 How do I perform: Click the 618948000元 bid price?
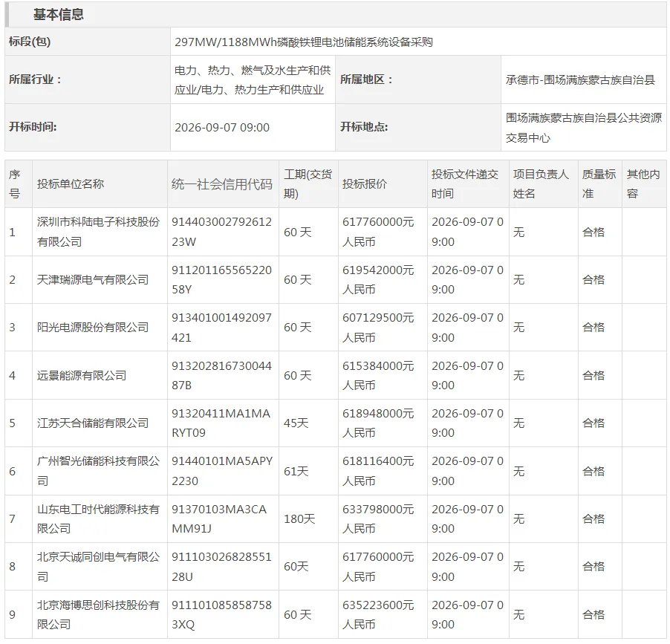[378, 423]
